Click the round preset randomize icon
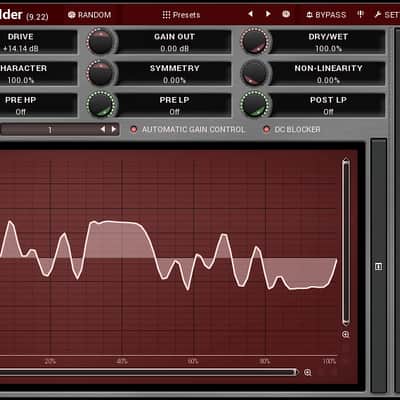 (x=286, y=14)
